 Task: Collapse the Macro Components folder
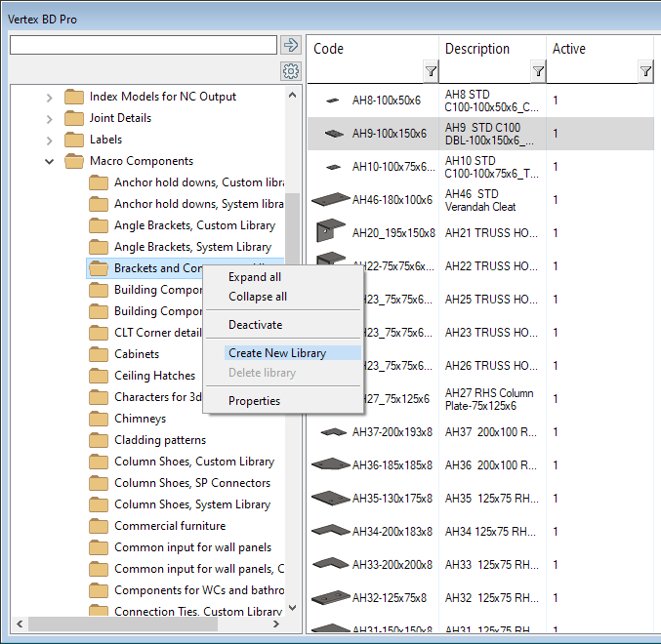click(x=50, y=161)
